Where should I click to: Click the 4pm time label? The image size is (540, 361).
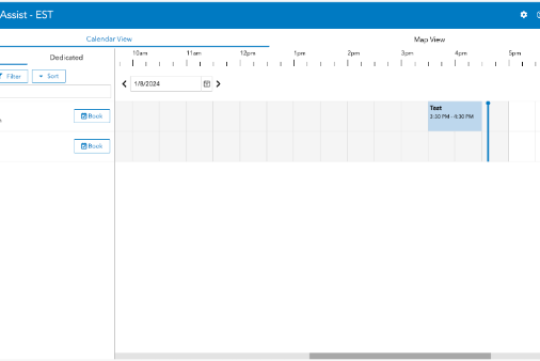(x=461, y=53)
